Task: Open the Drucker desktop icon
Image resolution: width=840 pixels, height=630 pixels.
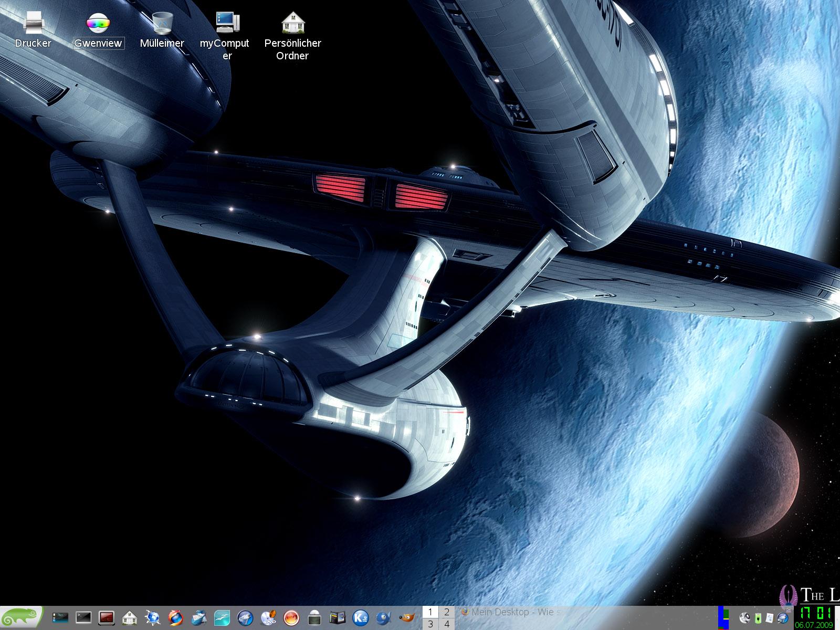Action: tap(33, 24)
